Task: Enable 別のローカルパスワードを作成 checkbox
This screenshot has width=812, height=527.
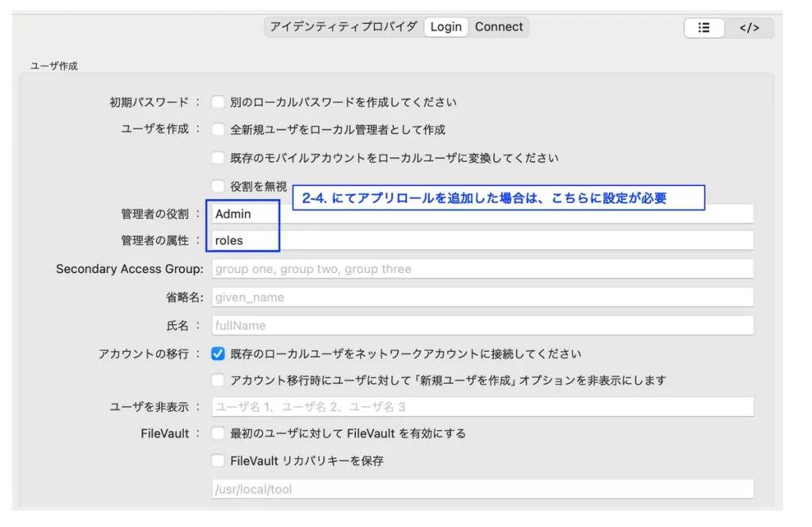Action: [218, 102]
